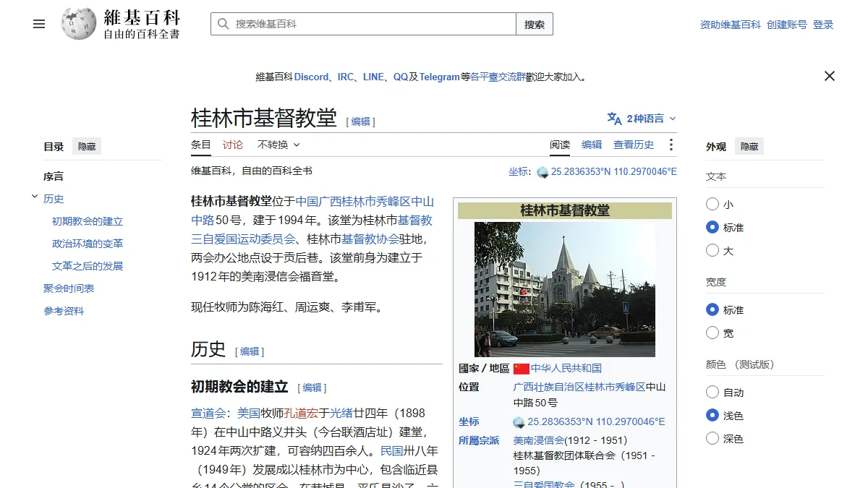Edit the page title section via 编辑

[361, 121]
